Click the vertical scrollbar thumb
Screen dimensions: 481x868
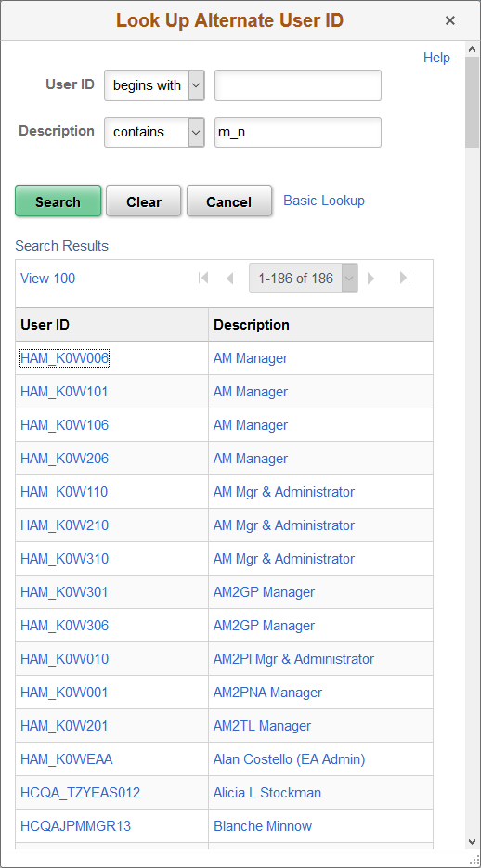pyautogui.click(x=472, y=102)
